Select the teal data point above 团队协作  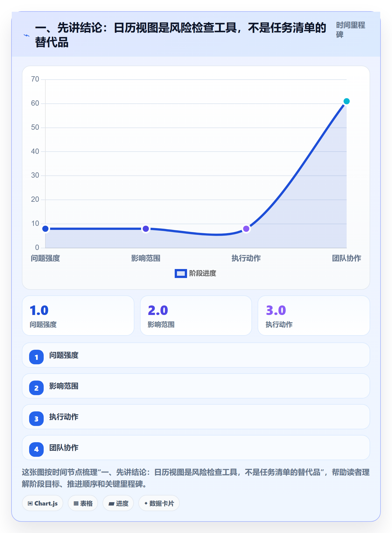point(346,101)
